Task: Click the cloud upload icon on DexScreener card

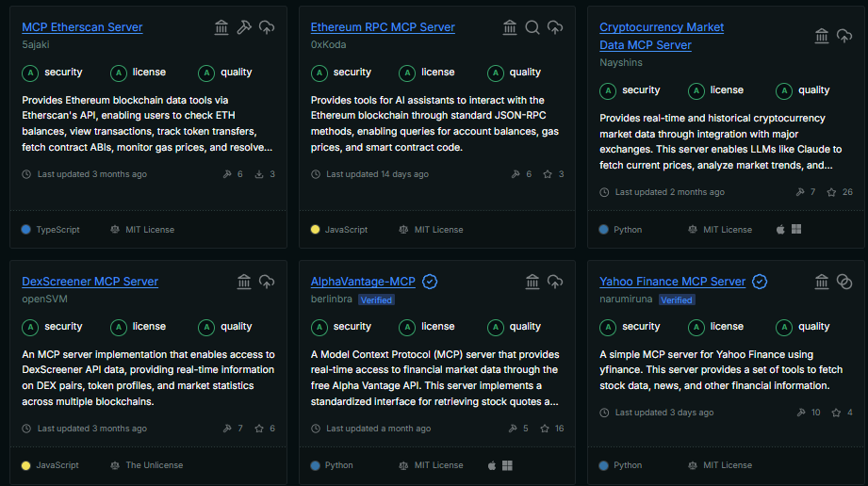Action: tap(267, 282)
